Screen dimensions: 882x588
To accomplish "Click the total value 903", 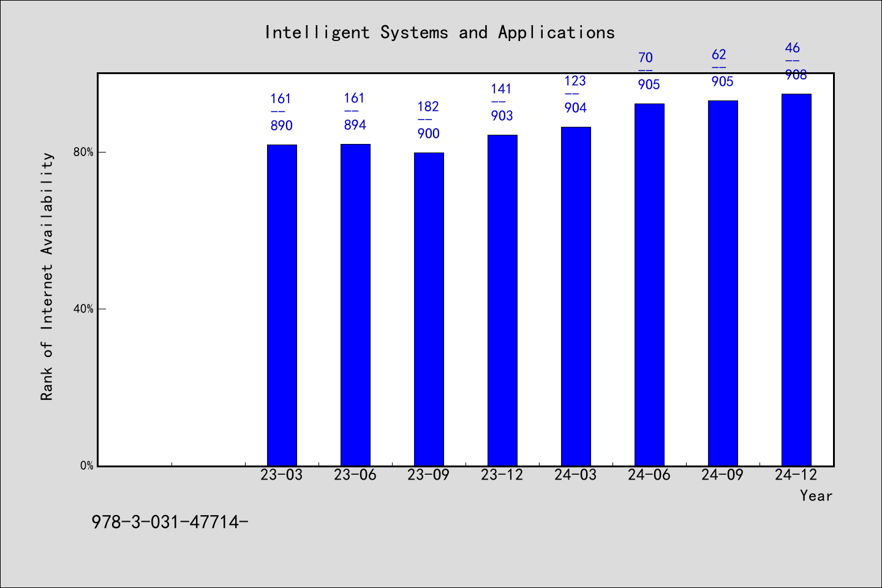I will 502,116.
